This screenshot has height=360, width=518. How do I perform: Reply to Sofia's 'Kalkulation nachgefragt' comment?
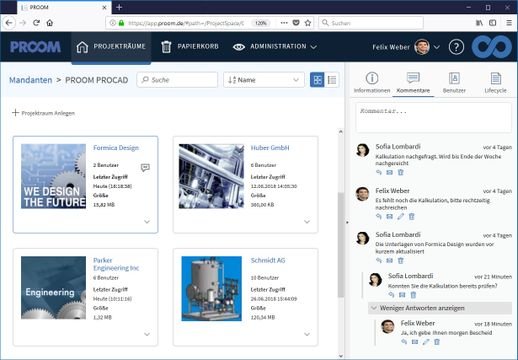point(379,172)
